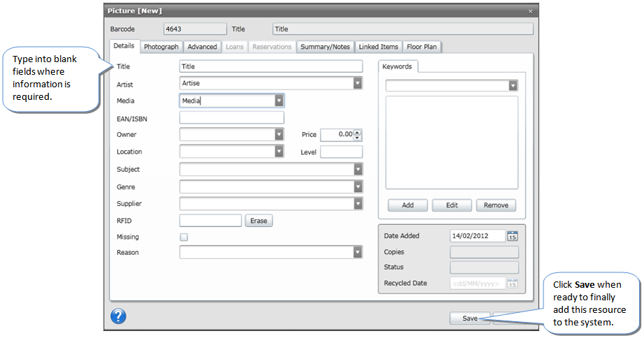Open the Recycled Date calendar picker

tap(512, 284)
